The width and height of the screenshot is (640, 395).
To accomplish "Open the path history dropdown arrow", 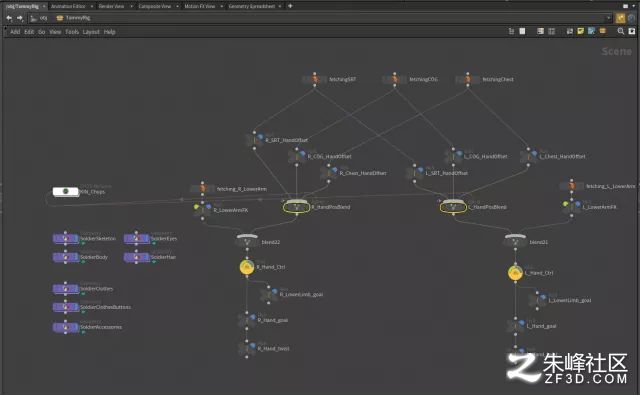I will 609,18.
